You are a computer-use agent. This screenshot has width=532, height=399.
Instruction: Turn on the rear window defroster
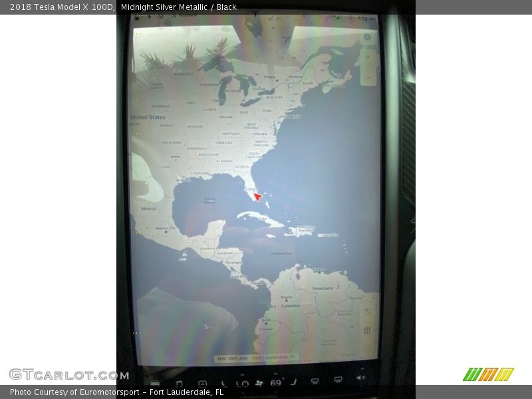point(338,379)
